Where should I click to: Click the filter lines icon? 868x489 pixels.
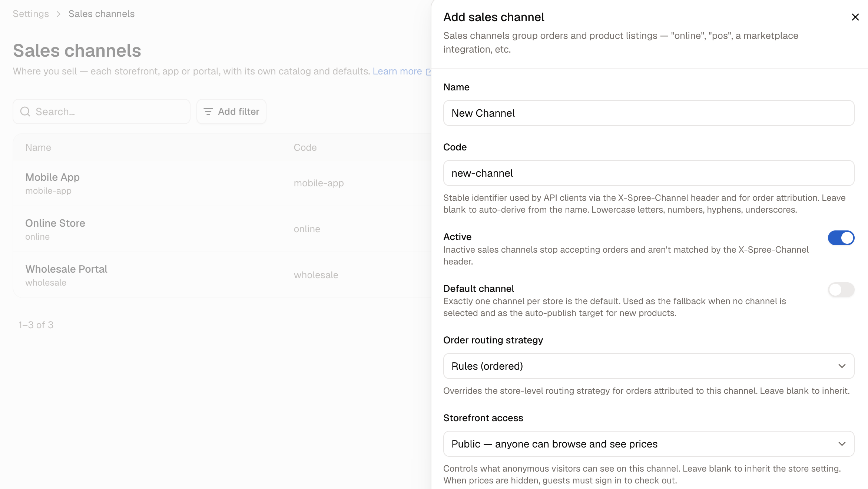point(208,112)
